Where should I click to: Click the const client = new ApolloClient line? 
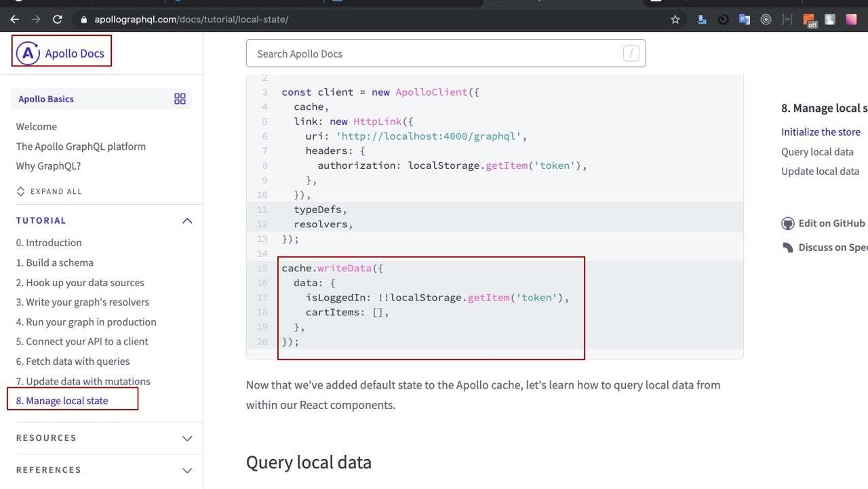[380, 92]
